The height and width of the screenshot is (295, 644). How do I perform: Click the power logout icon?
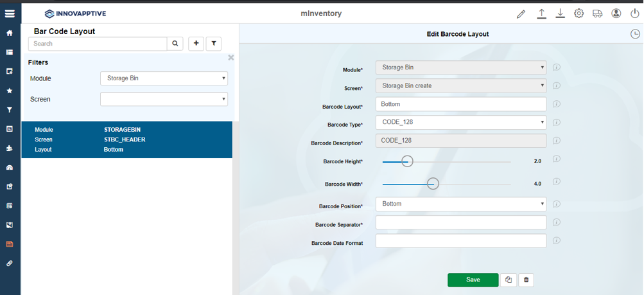pos(634,13)
